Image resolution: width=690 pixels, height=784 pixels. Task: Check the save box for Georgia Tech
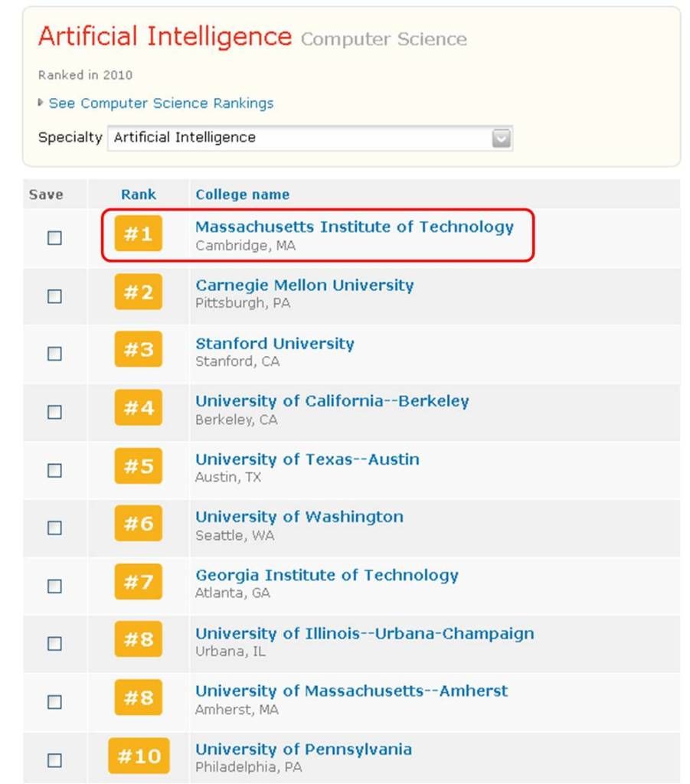pyautogui.click(x=54, y=586)
